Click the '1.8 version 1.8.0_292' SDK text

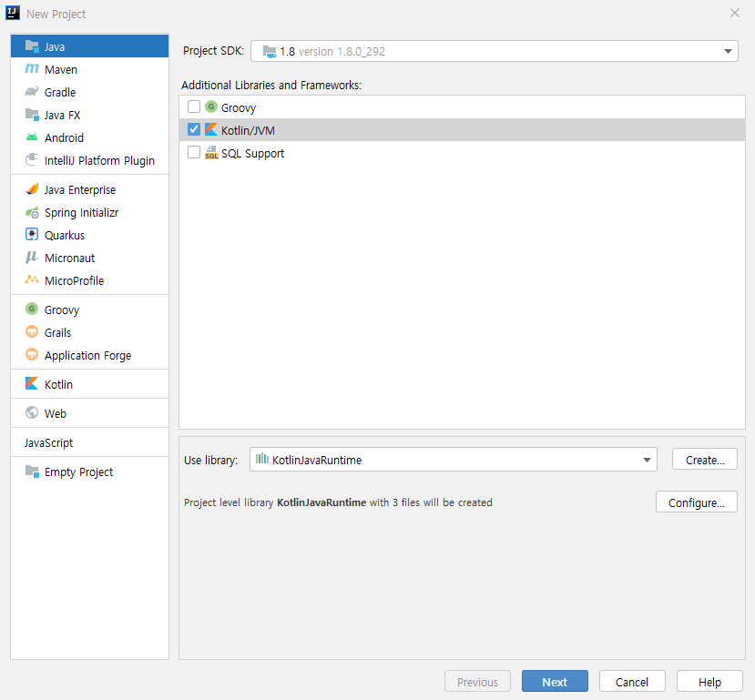tap(332, 52)
